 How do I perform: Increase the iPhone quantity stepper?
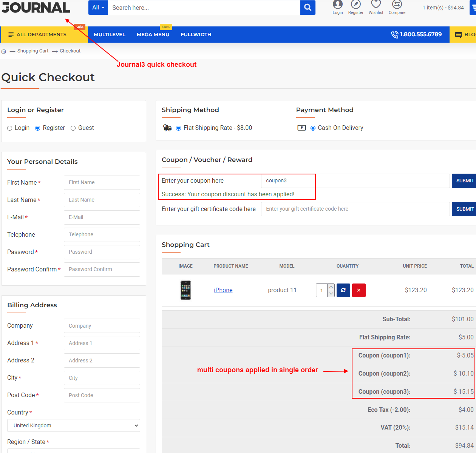click(x=331, y=287)
